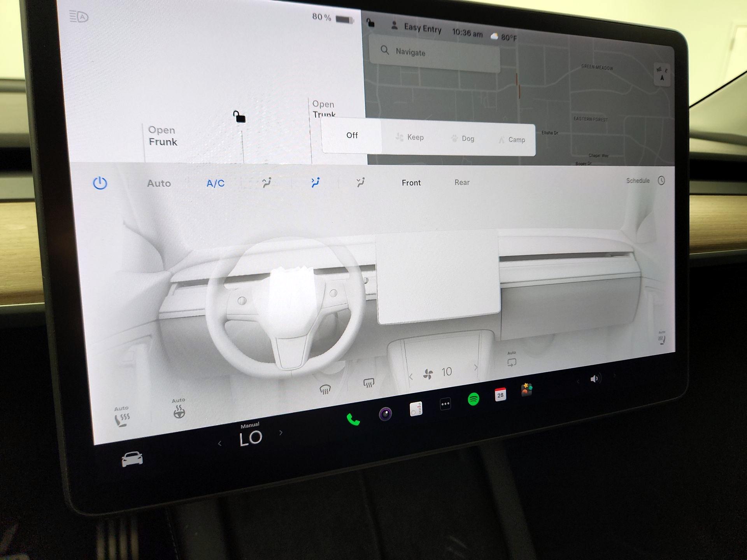747x560 pixels.
Task: Open the Frunk
Action: pyautogui.click(x=163, y=136)
